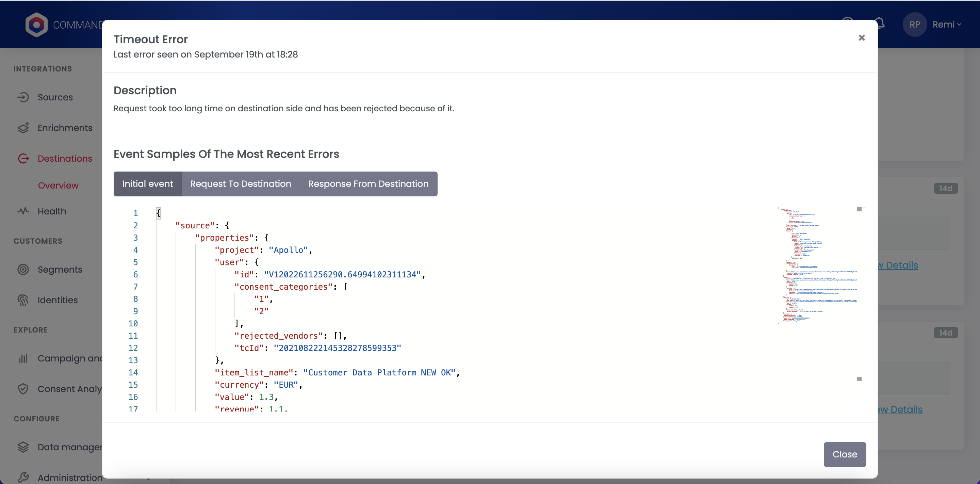This screenshot has width=980, height=484.
Task: Click the code editor vertical scrollbar
Action: 859,294
